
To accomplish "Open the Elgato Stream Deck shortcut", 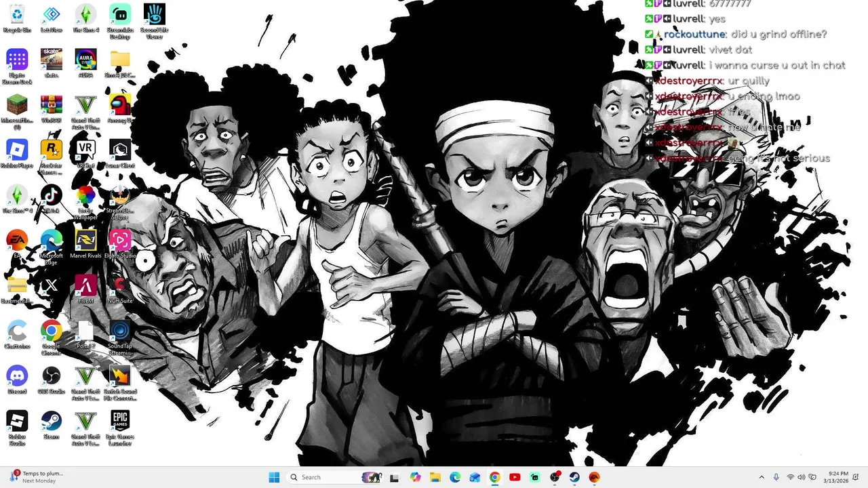I will (x=17, y=66).
